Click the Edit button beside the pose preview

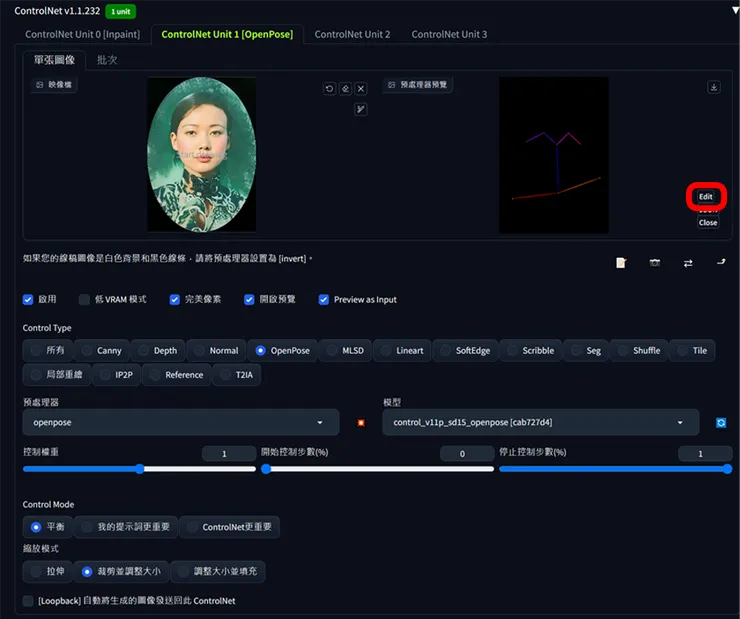[706, 197]
